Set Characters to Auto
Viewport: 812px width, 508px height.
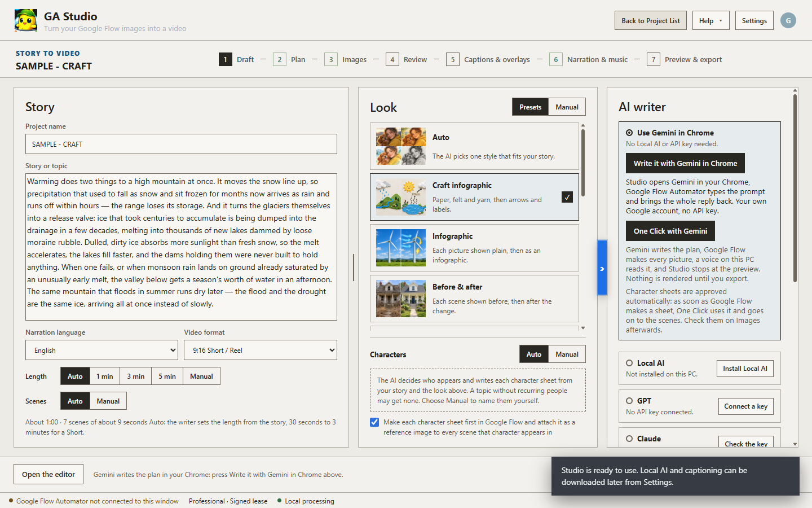(534, 354)
